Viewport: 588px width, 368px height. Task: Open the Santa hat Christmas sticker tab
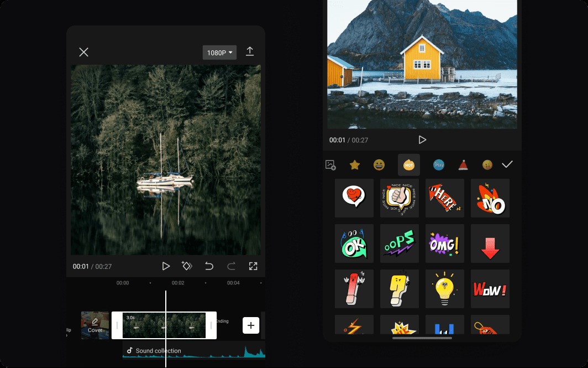coord(463,165)
